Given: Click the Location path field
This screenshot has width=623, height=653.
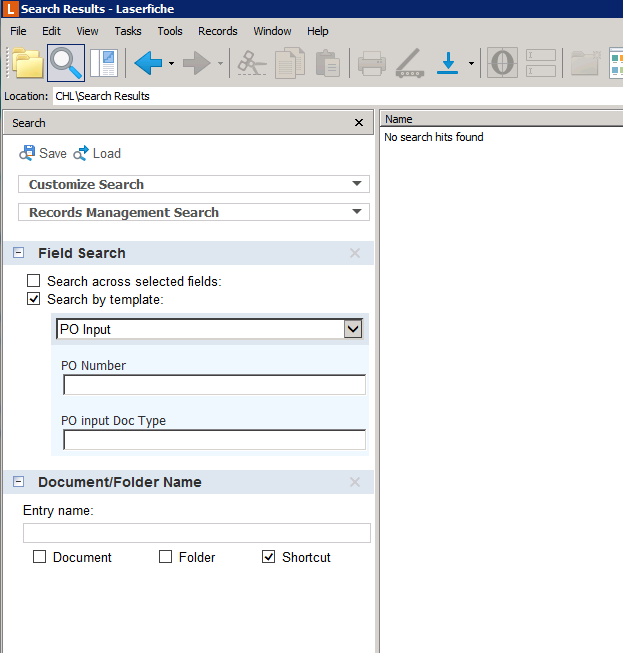Looking at the screenshot, I should pyautogui.click(x=337, y=96).
